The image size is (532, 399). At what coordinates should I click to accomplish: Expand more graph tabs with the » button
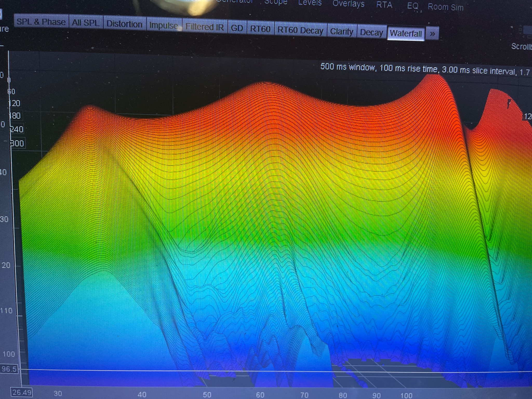click(432, 34)
